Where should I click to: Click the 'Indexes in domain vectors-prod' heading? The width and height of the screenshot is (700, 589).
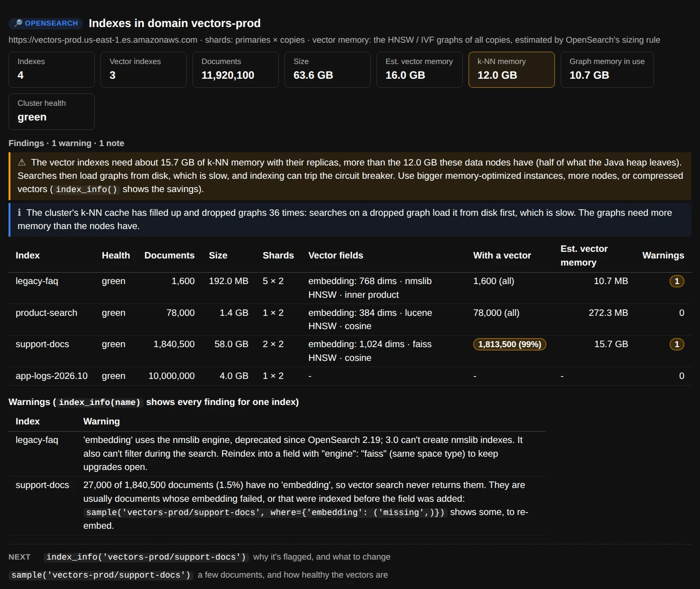pos(175,23)
